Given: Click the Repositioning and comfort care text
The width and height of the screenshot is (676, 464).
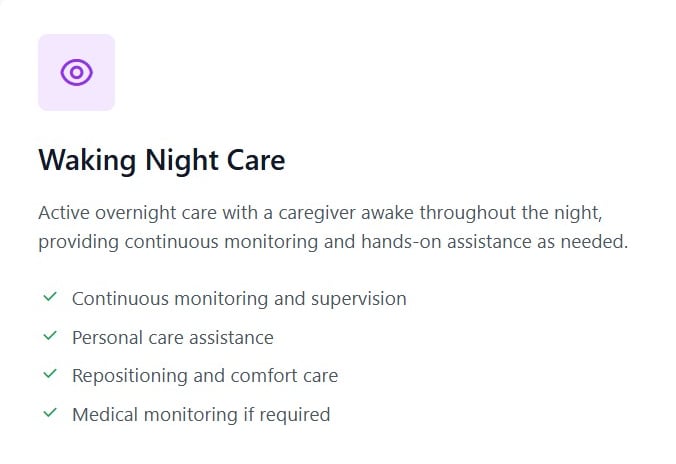Looking at the screenshot, I should 205,375.
